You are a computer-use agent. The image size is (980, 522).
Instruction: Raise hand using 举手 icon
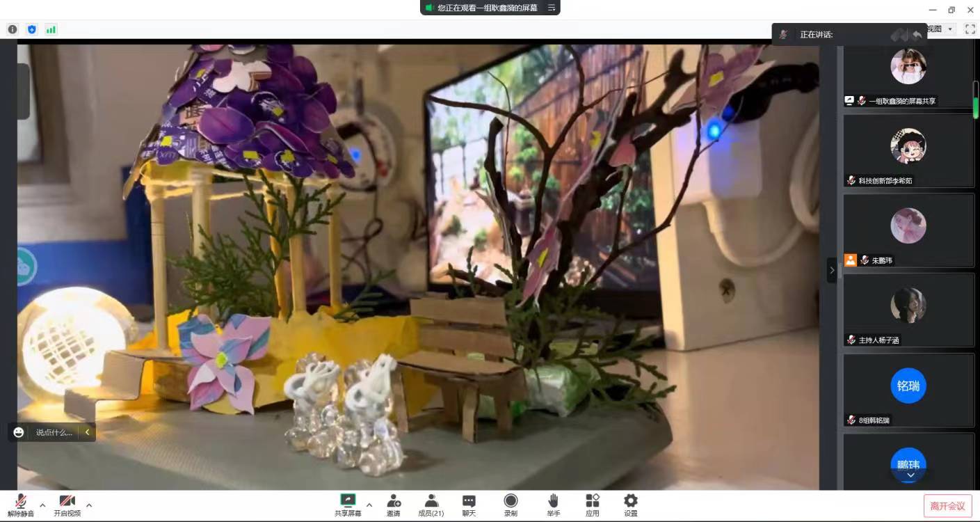pos(553,505)
